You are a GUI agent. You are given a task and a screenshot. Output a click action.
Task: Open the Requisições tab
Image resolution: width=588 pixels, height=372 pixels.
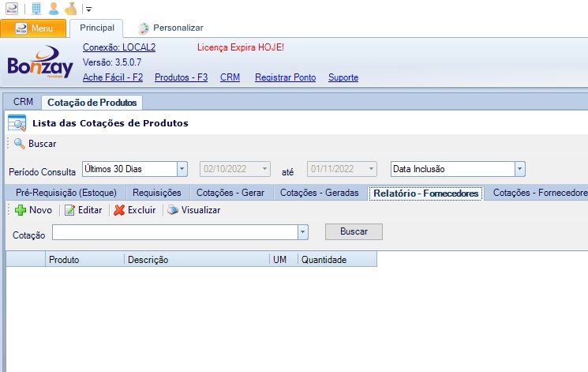click(157, 193)
